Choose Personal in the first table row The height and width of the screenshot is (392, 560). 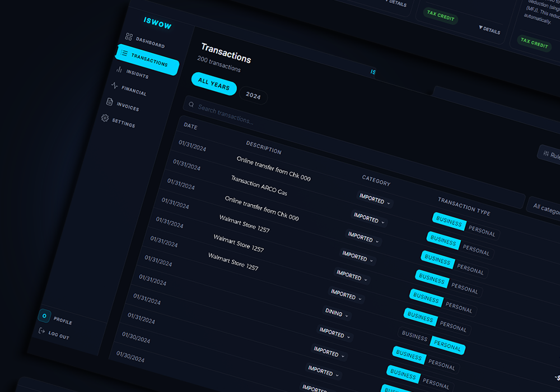tap(482, 231)
